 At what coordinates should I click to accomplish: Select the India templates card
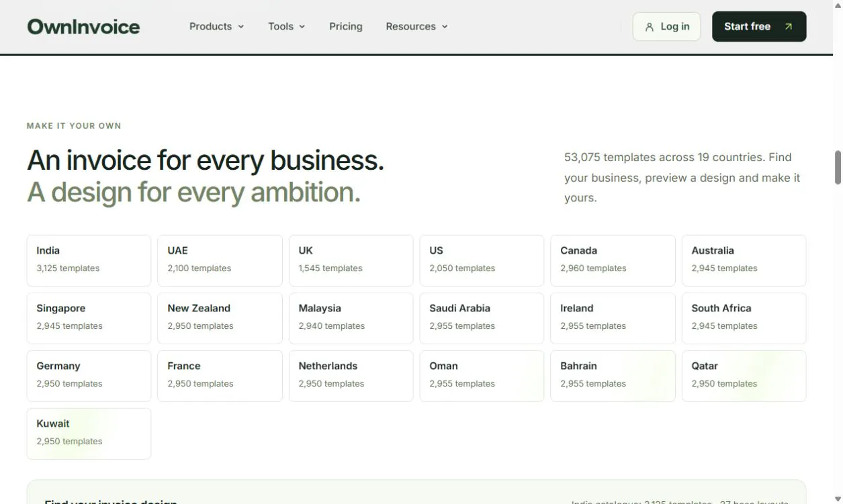point(89,260)
